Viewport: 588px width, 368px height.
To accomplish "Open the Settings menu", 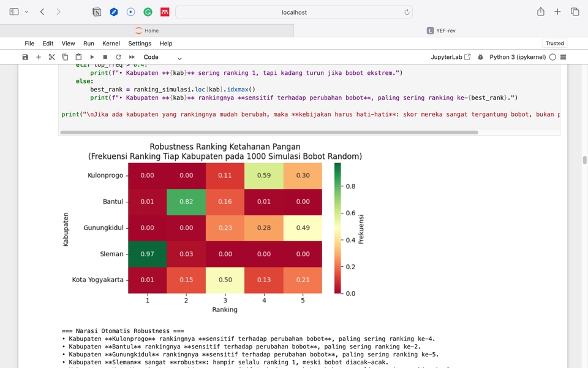I will [x=140, y=44].
